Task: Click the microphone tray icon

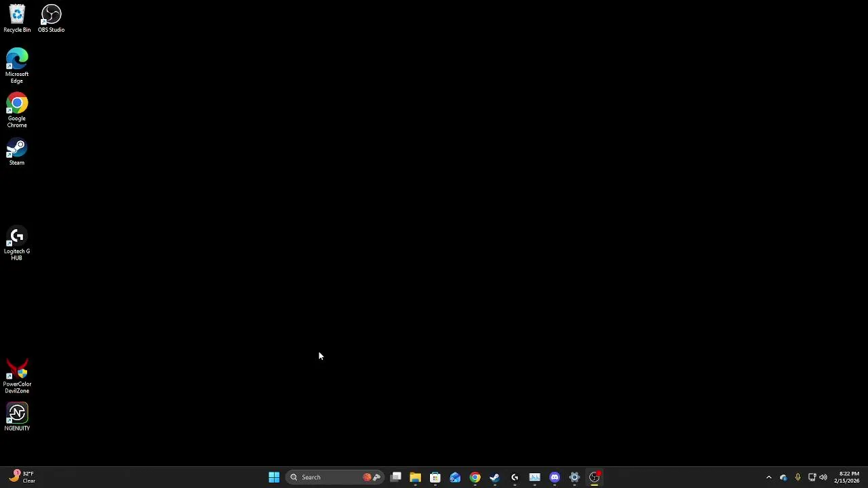Action: coord(797,477)
